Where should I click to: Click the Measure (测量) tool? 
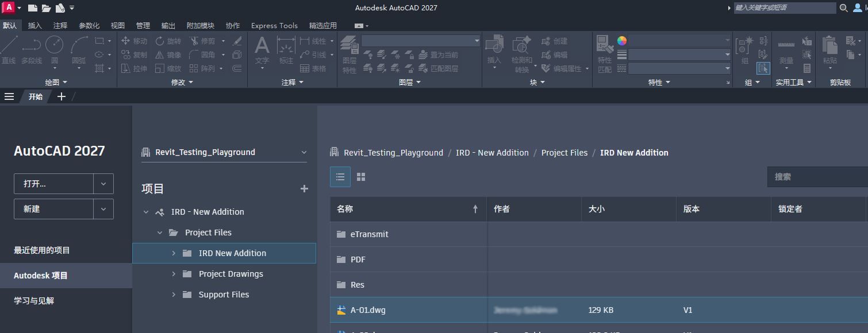[x=786, y=51]
